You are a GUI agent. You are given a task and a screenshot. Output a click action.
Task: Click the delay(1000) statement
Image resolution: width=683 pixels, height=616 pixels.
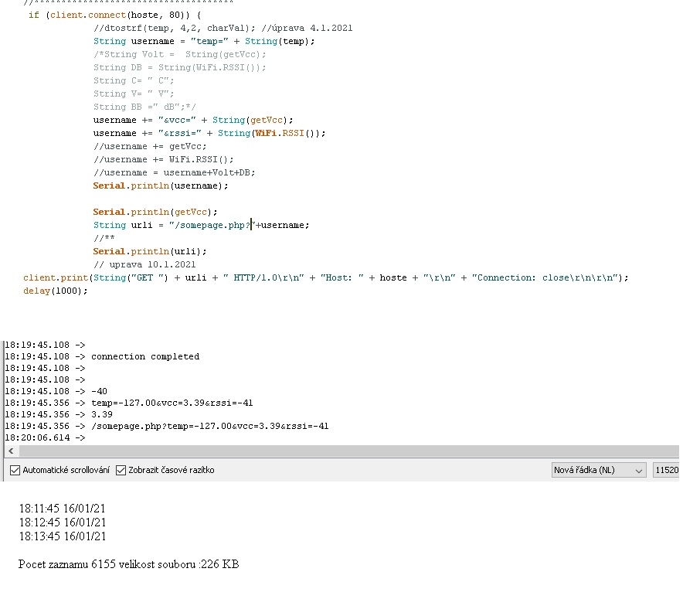tap(56, 291)
